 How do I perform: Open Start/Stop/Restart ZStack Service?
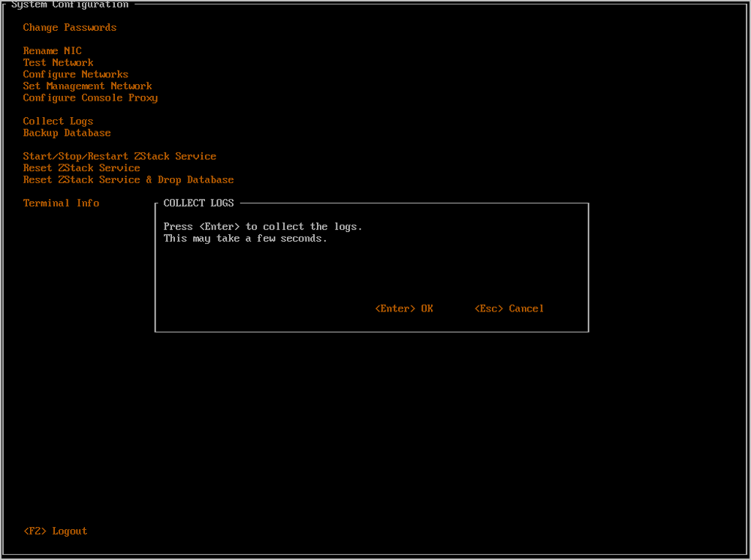119,157
